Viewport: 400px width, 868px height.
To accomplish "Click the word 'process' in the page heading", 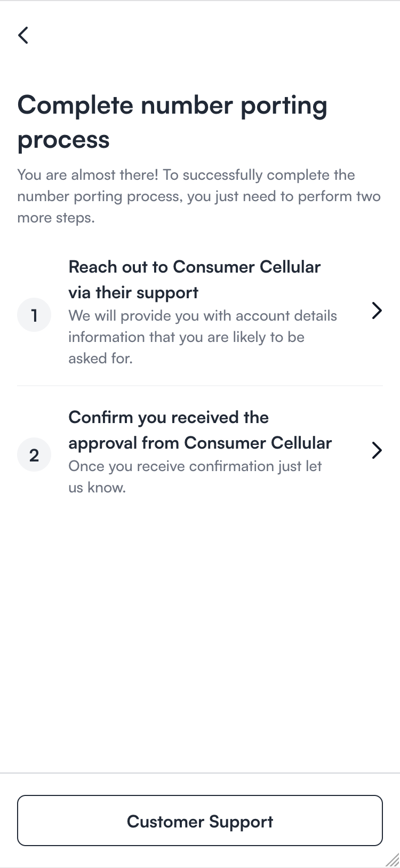I will pos(63,140).
